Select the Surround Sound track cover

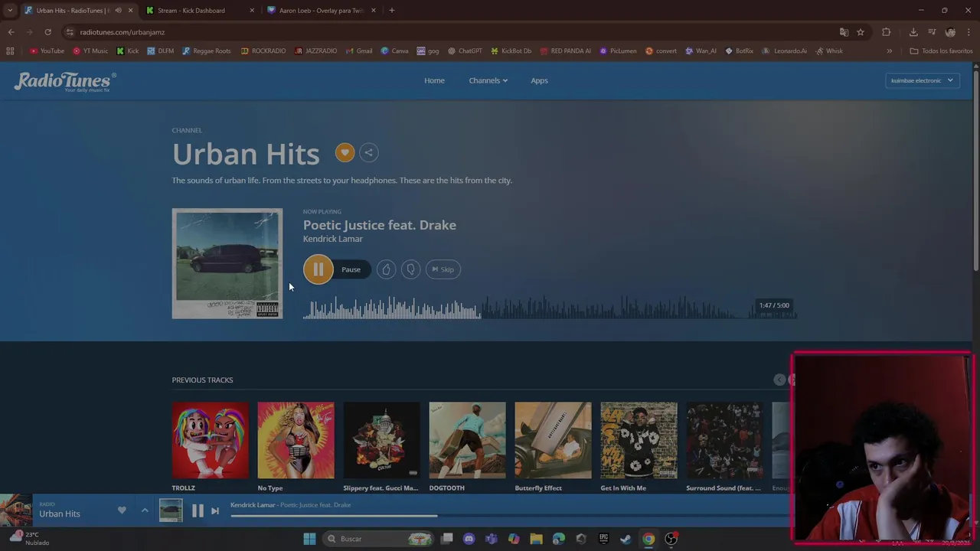coord(724,440)
